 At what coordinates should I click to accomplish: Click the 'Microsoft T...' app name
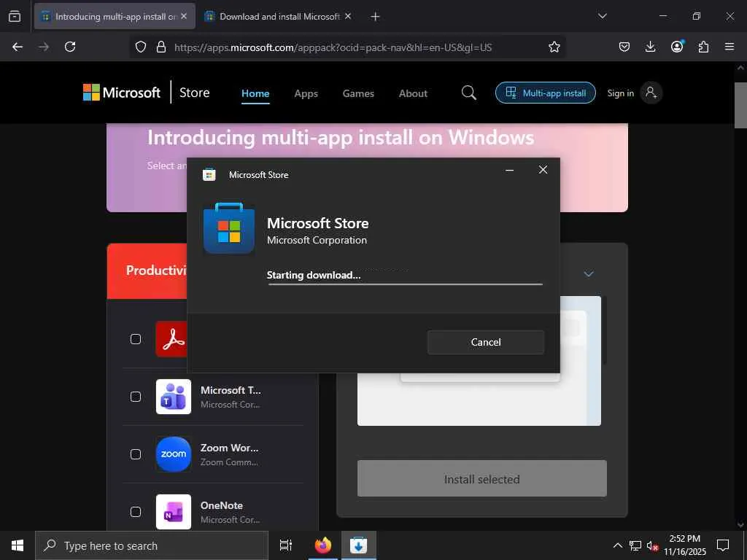231,390
